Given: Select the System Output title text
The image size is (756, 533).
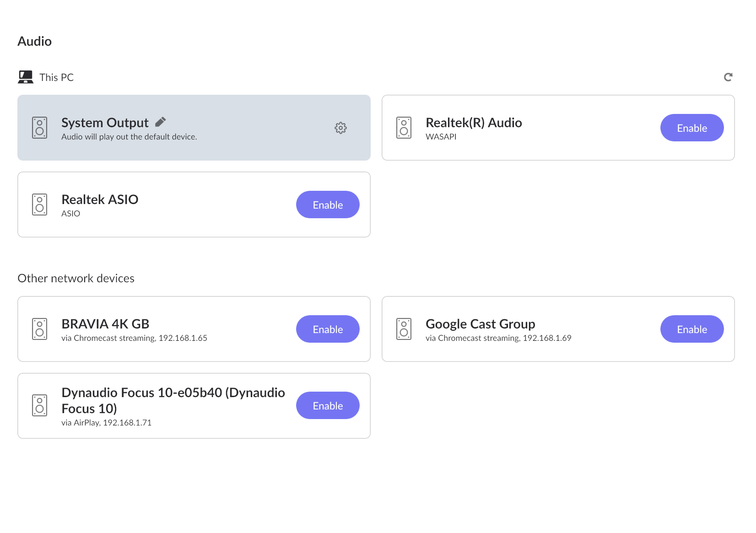Looking at the screenshot, I should [105, 123].
